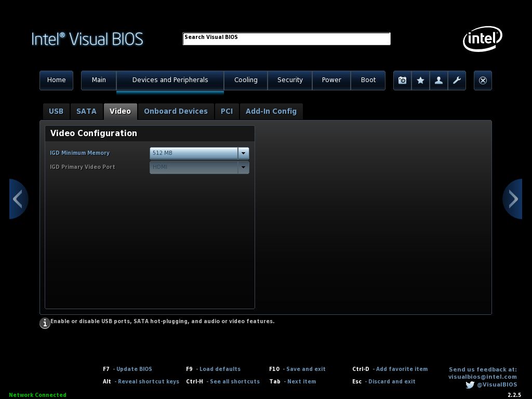This screenshot has height=399, width=532.
Task: Click Add favorite item shortcut link
Action: (402, 369)
